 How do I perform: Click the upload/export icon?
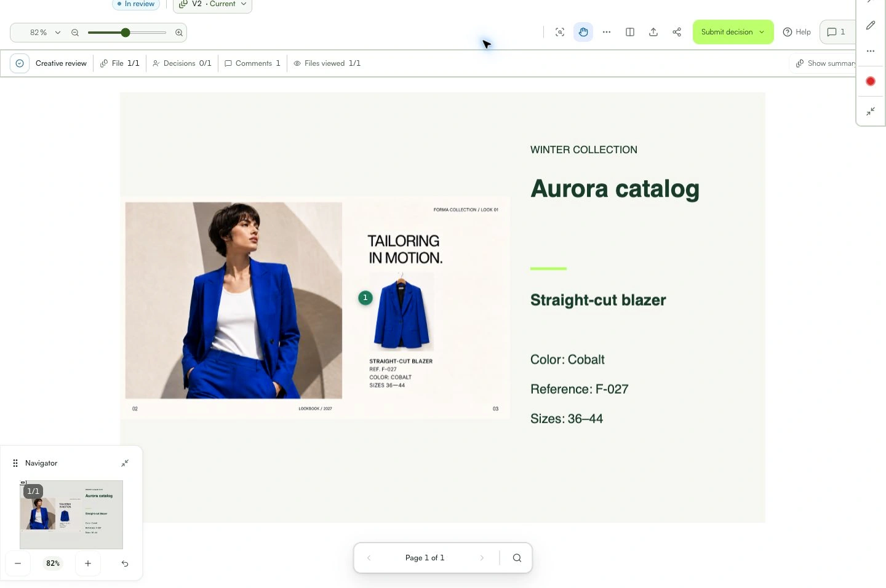coord(653,32)
